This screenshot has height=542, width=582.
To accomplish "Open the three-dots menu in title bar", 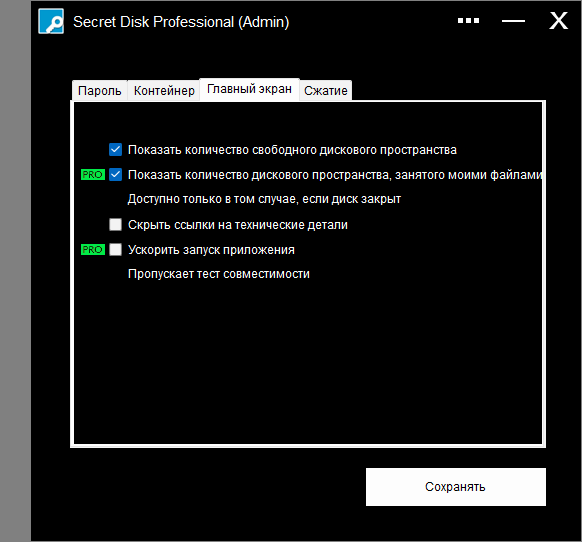I will coord(468,21).
